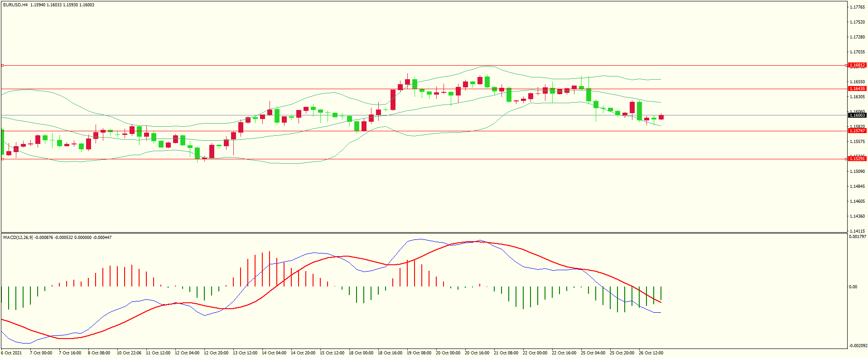Click the 14 Oct 20:00 time label

click(303, 353)
